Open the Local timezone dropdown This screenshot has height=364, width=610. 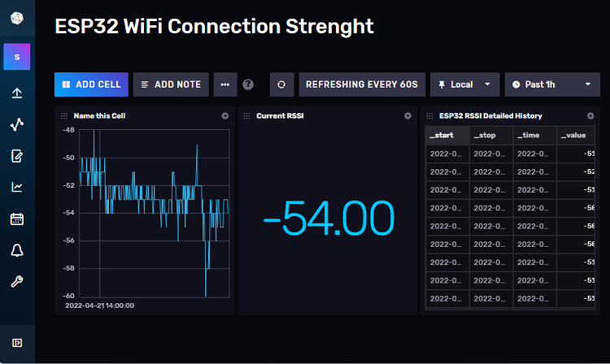(464, 84)
